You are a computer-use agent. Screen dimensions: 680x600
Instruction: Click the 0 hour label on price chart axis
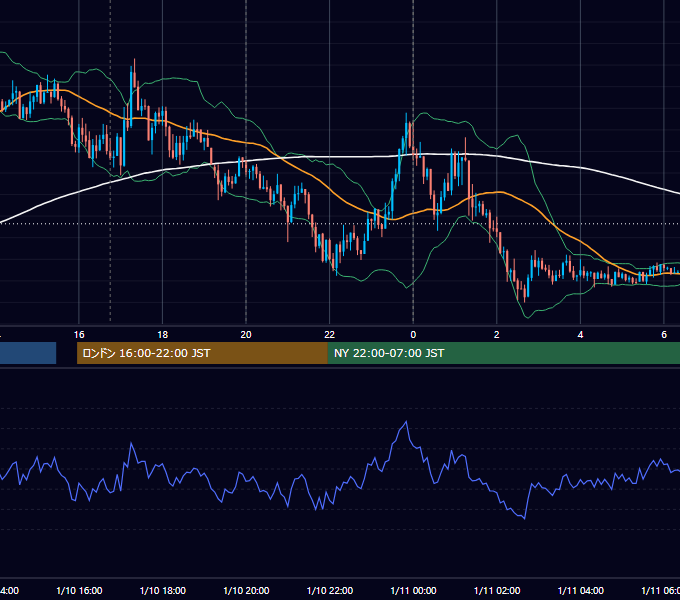pos(413,335)
